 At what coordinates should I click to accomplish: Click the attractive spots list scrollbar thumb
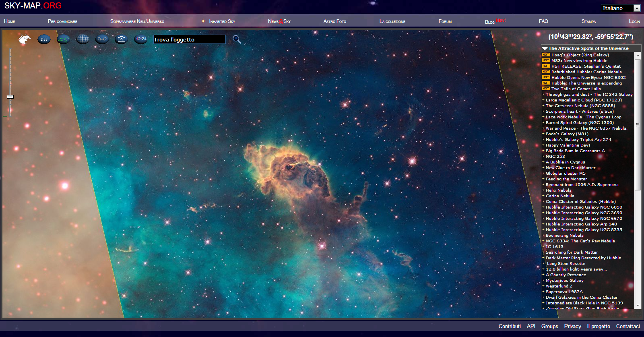(x=638, y=125)
